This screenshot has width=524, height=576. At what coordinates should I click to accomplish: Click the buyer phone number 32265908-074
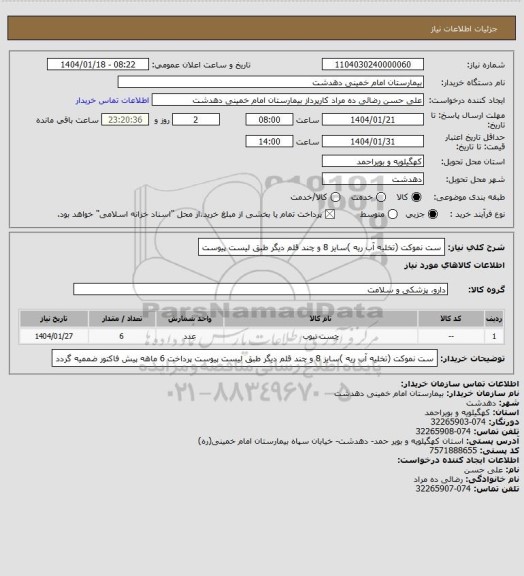(x=443, y=431)
